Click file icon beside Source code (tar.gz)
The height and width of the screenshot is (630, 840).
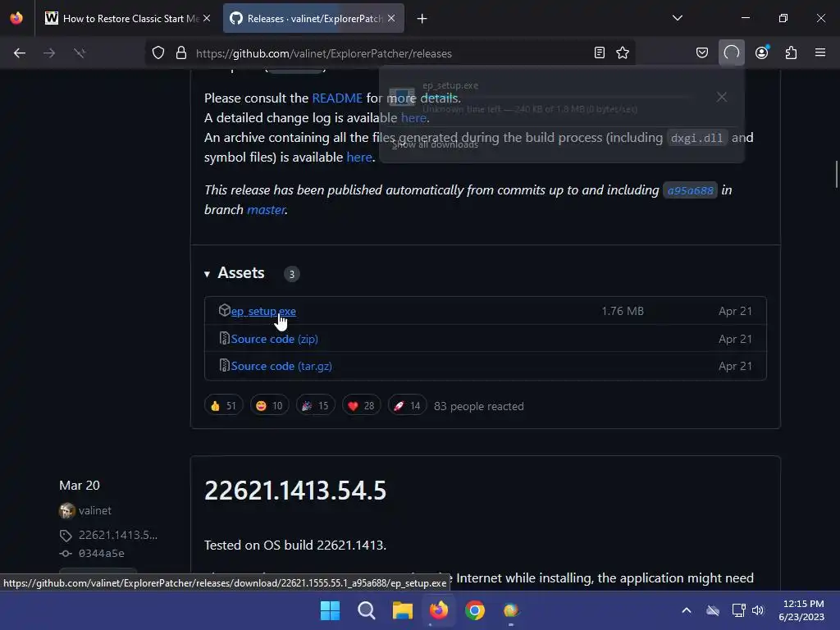225,365
